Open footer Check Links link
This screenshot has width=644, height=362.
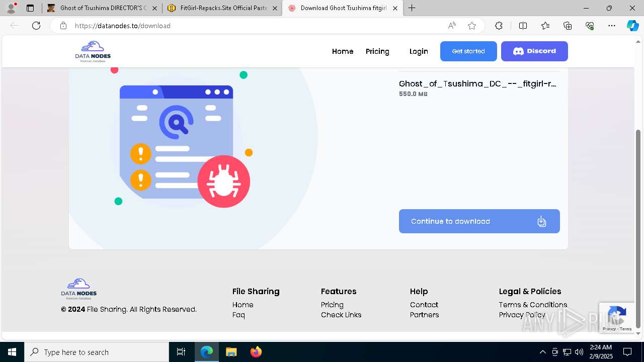(341, 315)
